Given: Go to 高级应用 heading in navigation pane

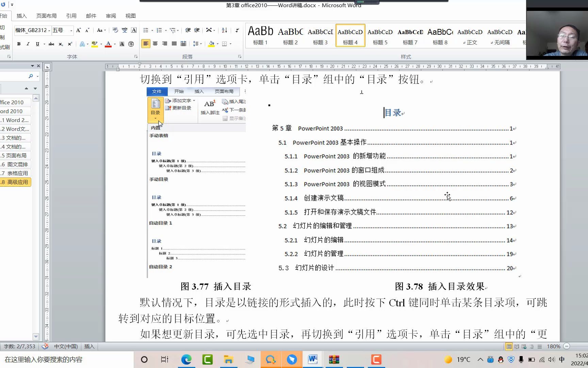Looking at the screenshot, I should pos(15,182).
